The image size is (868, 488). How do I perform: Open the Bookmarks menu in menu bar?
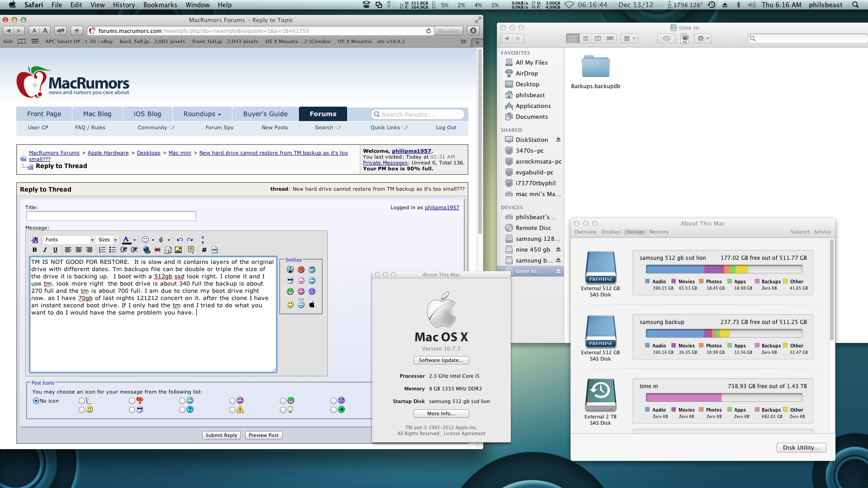[160, 5]
